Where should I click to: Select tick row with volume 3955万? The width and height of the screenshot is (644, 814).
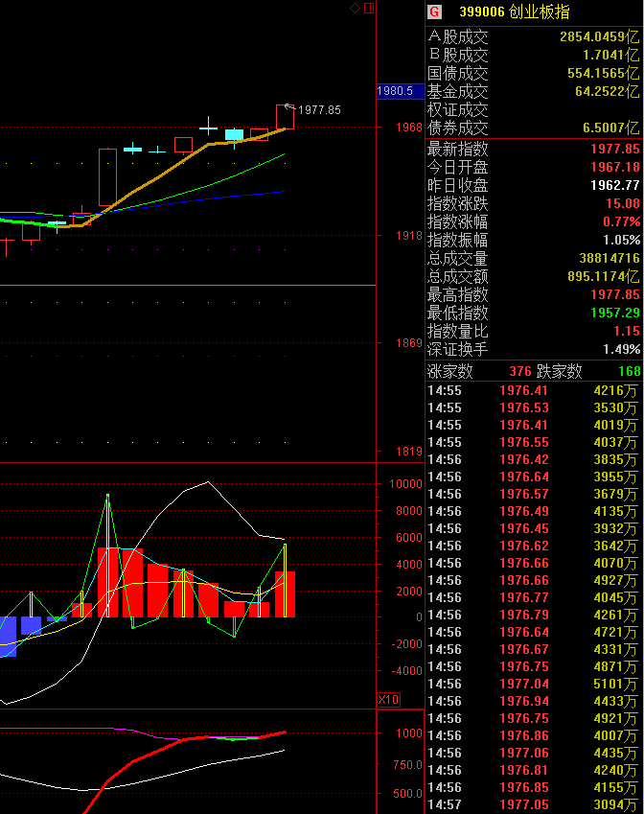(533, 477)
